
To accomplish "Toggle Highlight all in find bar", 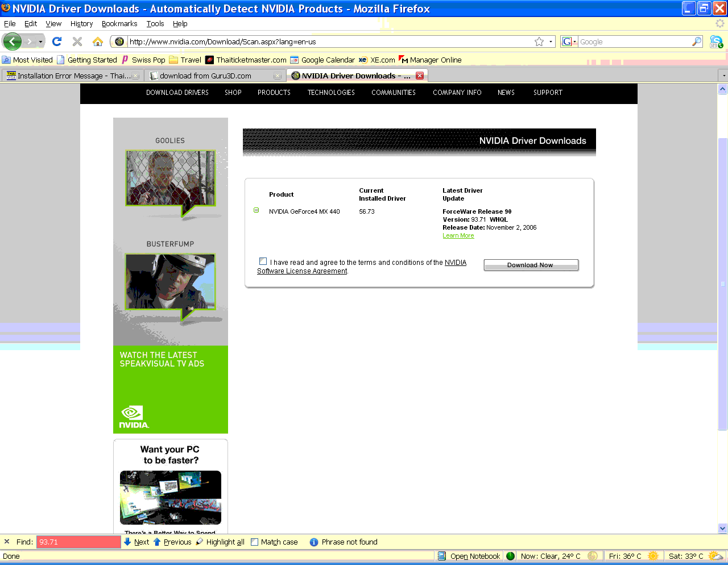I will [220, 542].
